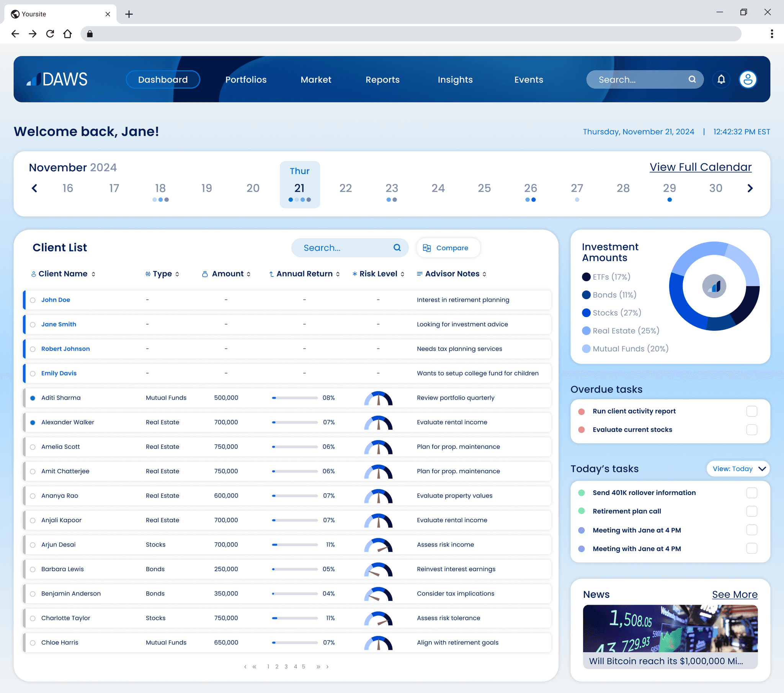Viewport: 784px width, 693px height.
Task: Advance calendar with the next arrow
Action: point(750,188)
